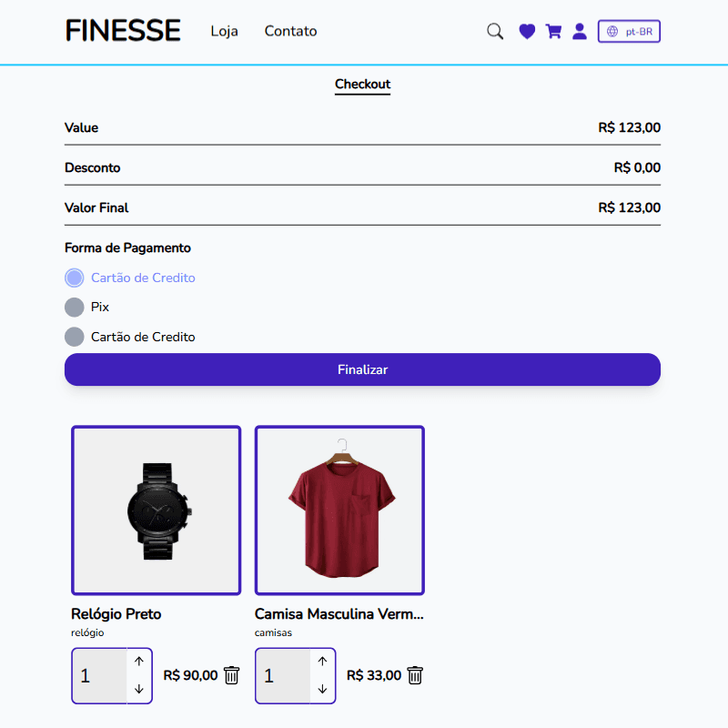Select the first Cartão de Credito option
Screen dimensions: 728x728
coord(75,278)
